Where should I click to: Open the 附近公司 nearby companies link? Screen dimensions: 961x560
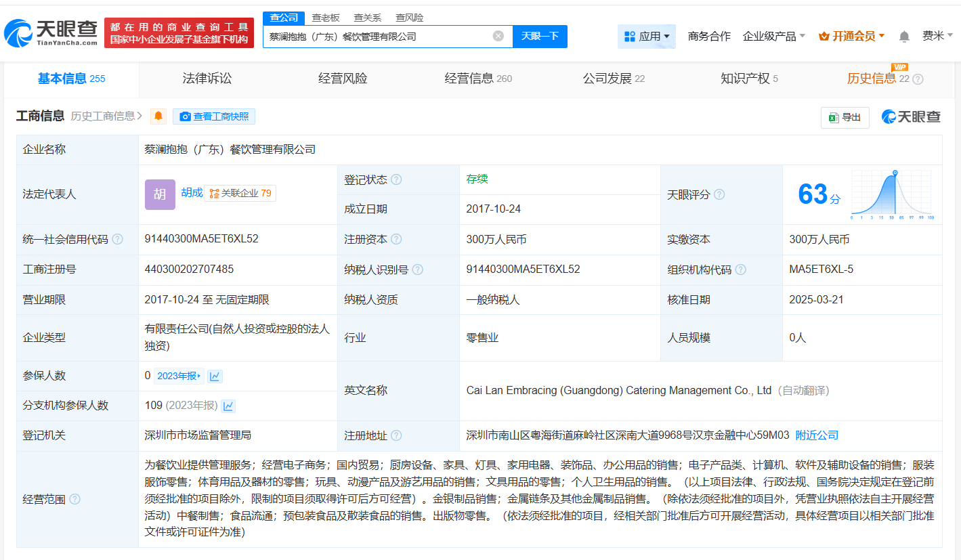[x=816, y=435]
